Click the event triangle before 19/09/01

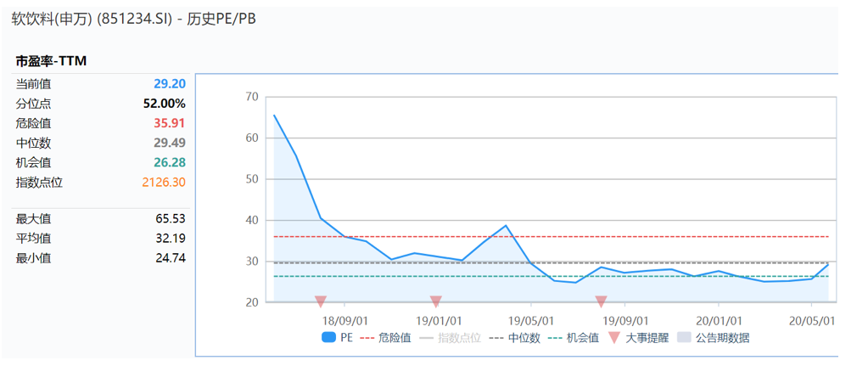pyautogui.click(x=601, y=301)
